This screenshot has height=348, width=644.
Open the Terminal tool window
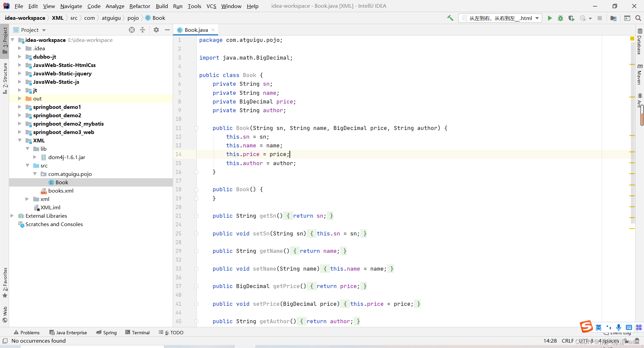click(x=138, y=333)
